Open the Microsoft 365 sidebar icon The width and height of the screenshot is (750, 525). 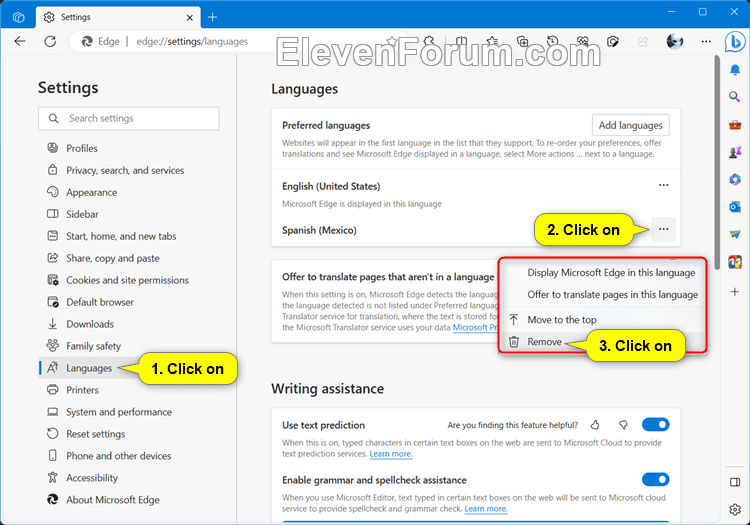pyautogui.click(x=735, y=180)
